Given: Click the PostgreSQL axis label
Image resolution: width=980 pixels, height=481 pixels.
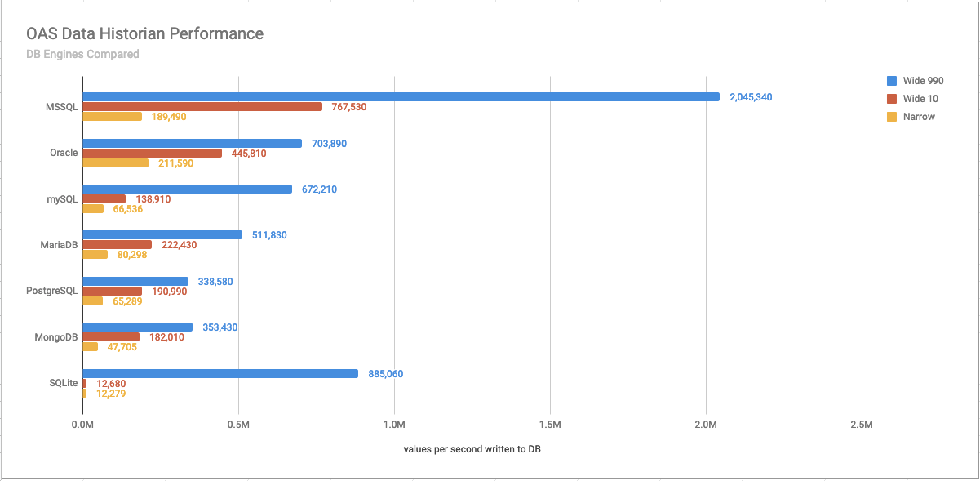Looking at the screenshot, I should (54, 291).
